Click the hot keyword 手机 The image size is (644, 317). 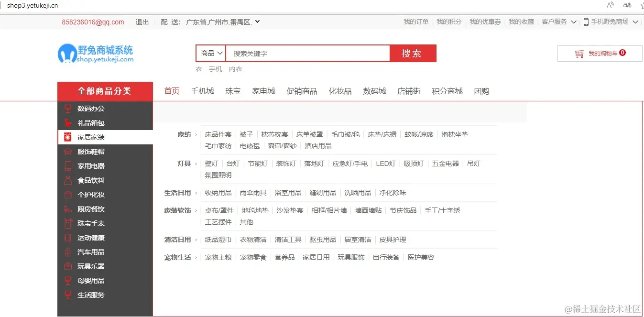coord(216,69)
